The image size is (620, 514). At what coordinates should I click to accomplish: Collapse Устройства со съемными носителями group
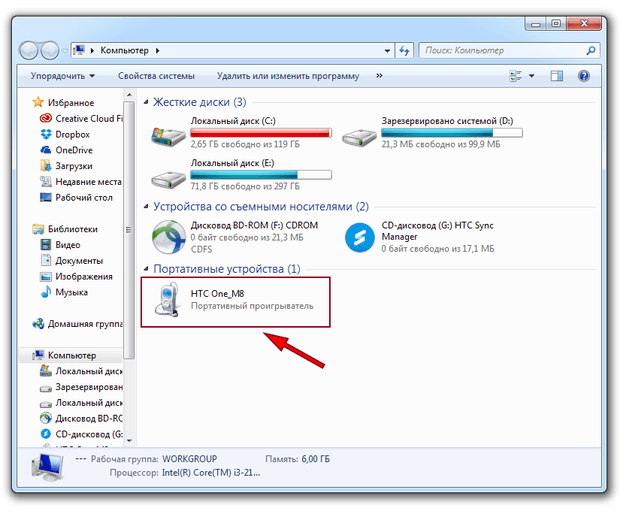146,206
